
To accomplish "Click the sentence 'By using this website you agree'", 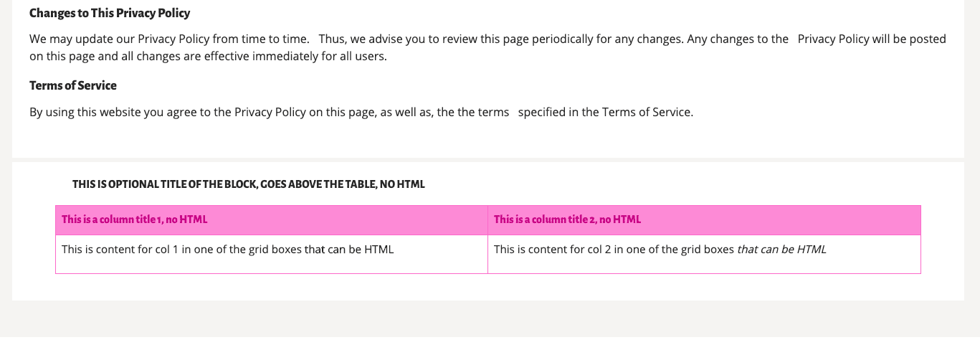I will coord(361,112).
